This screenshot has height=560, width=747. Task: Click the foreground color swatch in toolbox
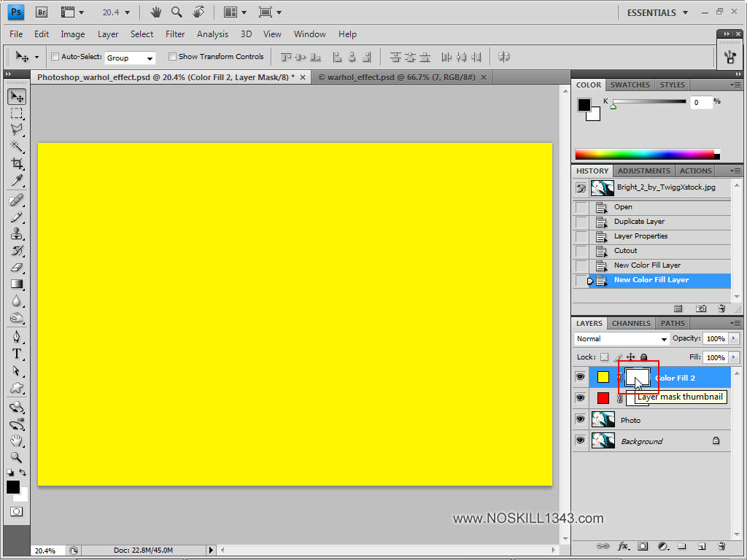pos(13,486)
